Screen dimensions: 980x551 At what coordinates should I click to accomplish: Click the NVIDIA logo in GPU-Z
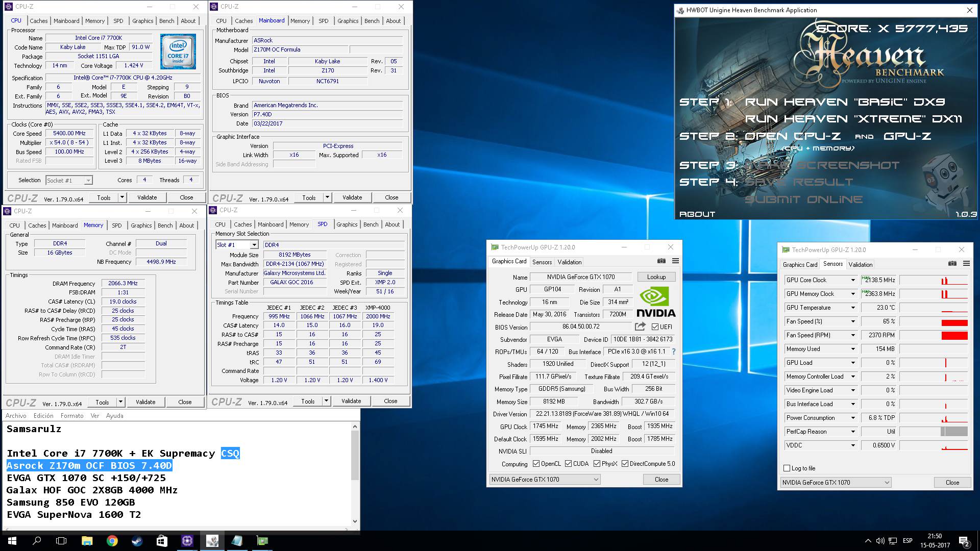[656, 302]
